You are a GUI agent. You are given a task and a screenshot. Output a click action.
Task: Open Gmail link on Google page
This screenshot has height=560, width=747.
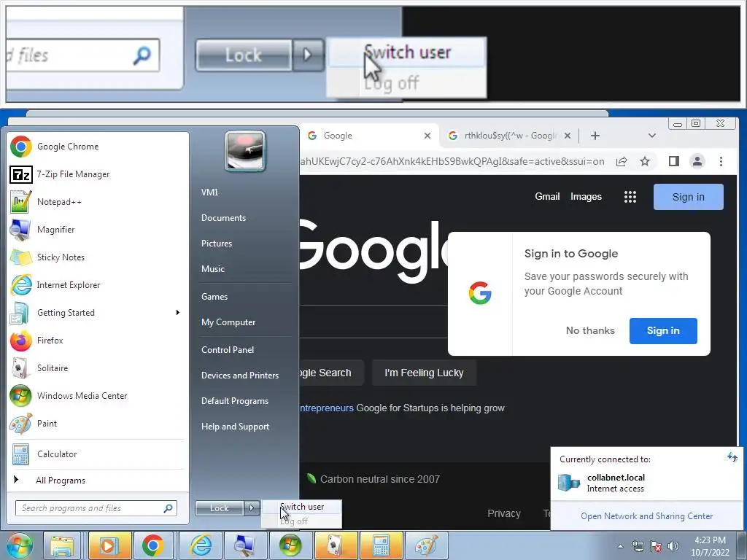tap(547, 197)
